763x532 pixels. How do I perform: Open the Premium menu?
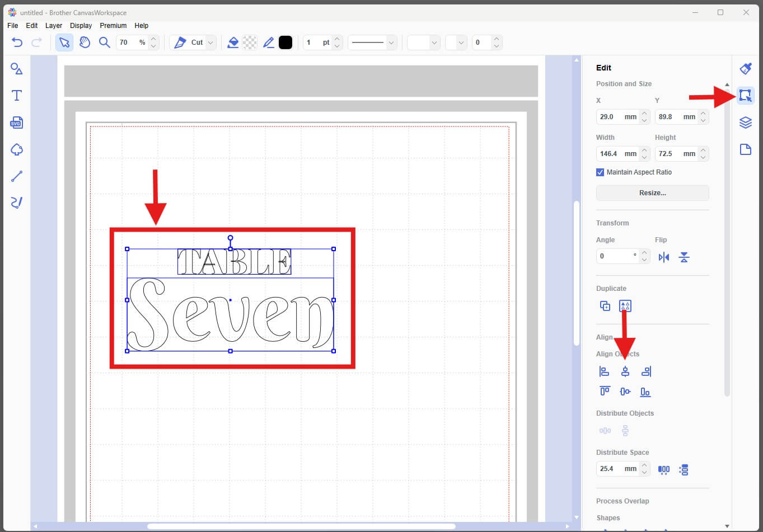[113, 26]
